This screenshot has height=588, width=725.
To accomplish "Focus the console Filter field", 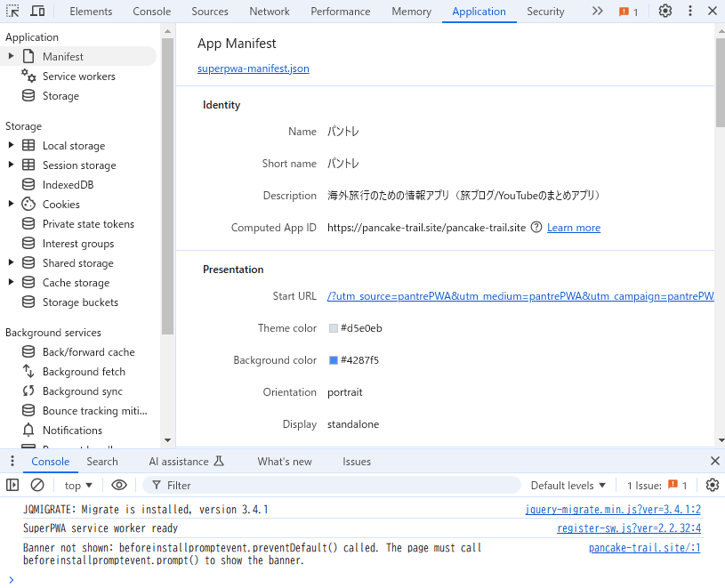I will (x=332, y=486).
